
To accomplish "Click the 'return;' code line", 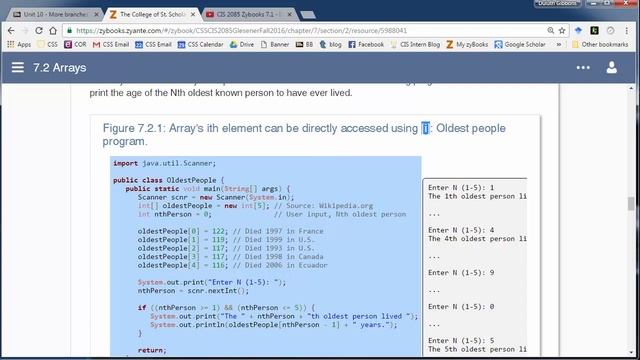I will coord(152,350).
